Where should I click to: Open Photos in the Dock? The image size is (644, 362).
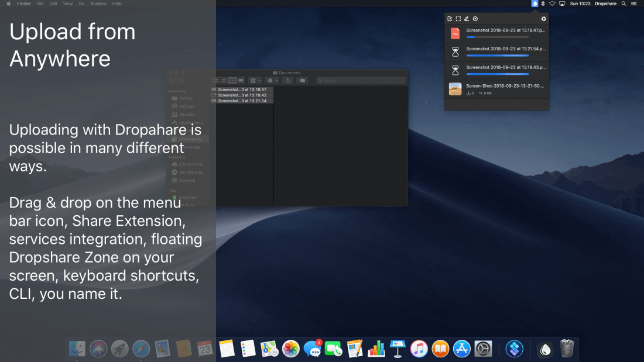click(x=291, y=349)
